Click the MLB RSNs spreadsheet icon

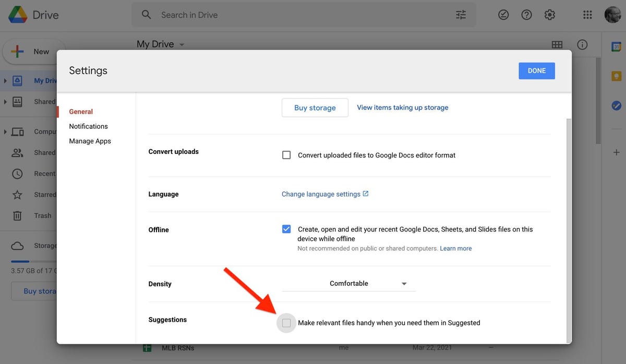147,347
